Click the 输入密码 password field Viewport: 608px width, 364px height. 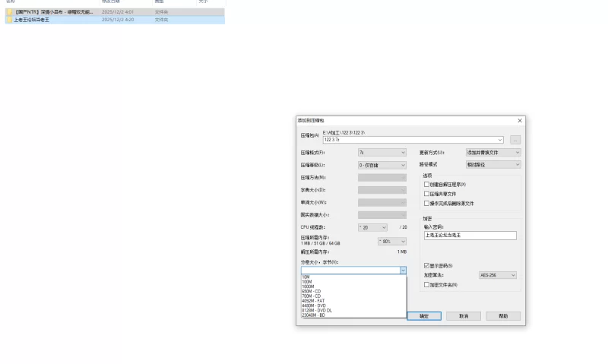470,236
